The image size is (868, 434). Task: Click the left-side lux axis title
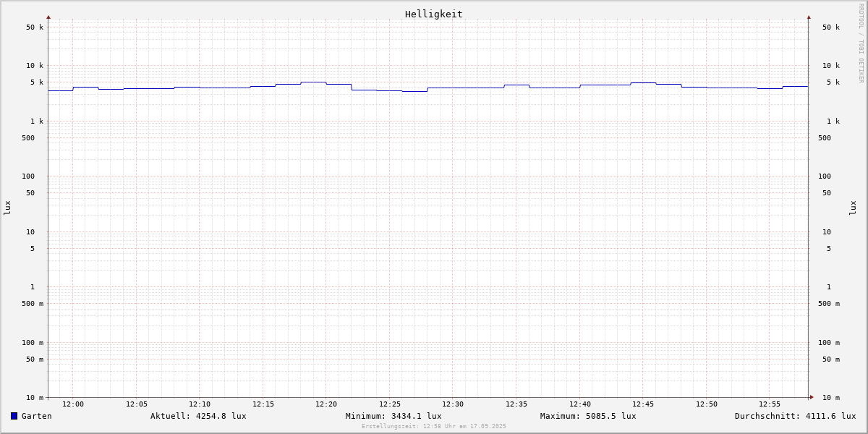pos(7,208)
